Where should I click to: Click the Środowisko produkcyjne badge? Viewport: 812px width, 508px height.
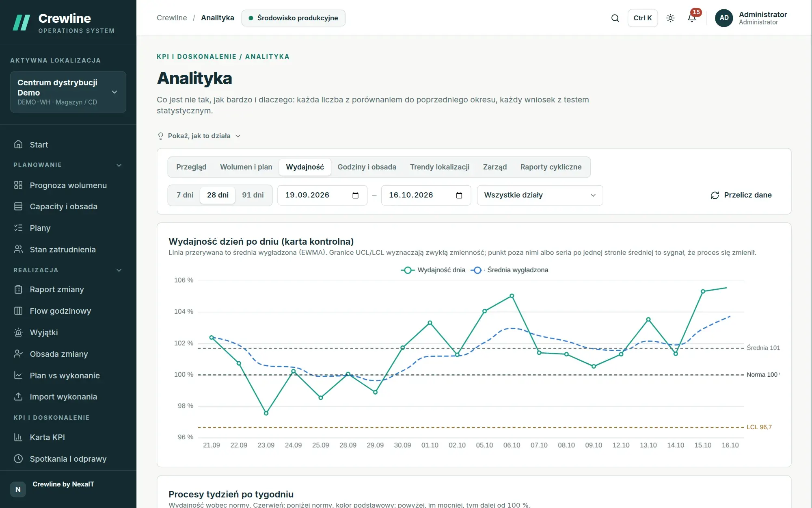coord(293,18)
